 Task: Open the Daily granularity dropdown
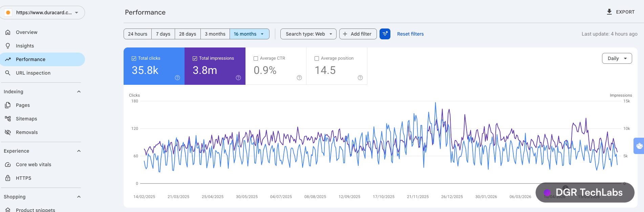[617, 58]
